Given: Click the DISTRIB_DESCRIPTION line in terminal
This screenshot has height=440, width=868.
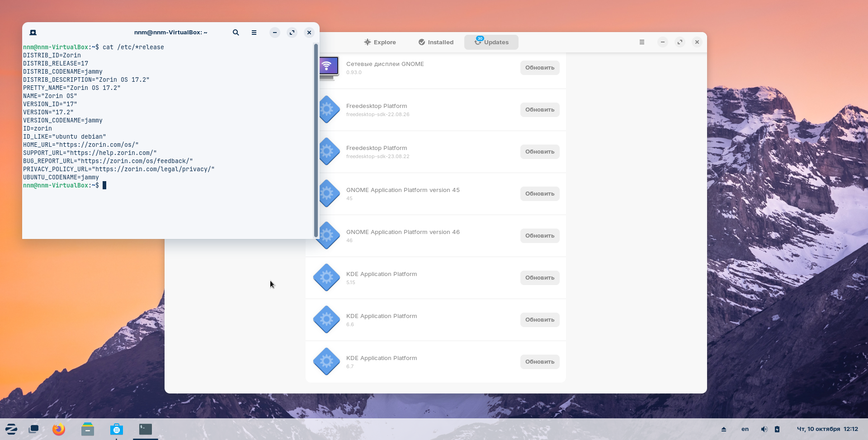Looking at the screenshot, I should (x=86, y=80).
